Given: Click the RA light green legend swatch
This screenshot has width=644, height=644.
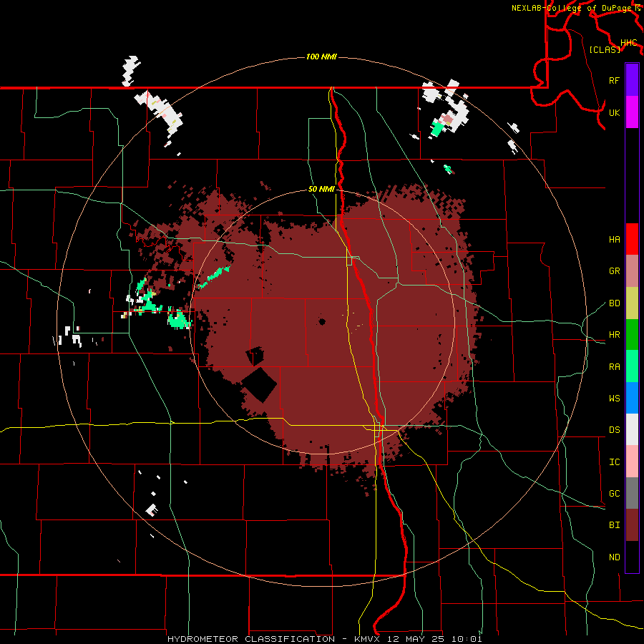Looking at the screenshot, I should (x=632, y=366).
